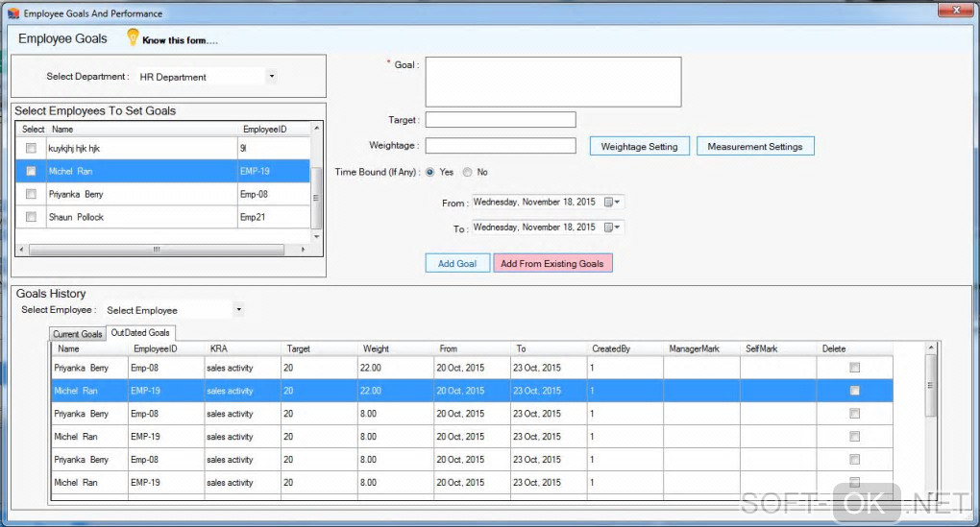
Task: Click the app icon in title bar
Action: [x=12, y=13]
